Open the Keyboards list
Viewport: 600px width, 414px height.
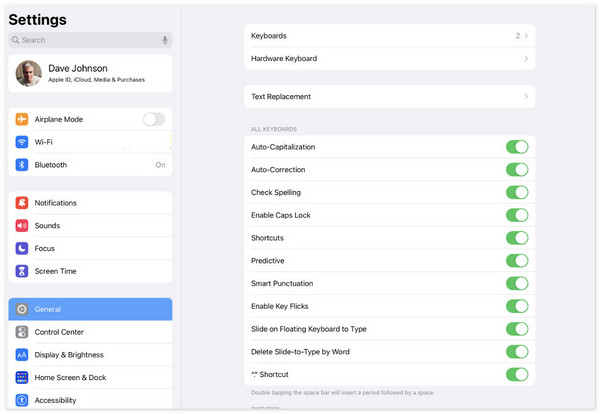pyautogui.click(x=390, y=36)
